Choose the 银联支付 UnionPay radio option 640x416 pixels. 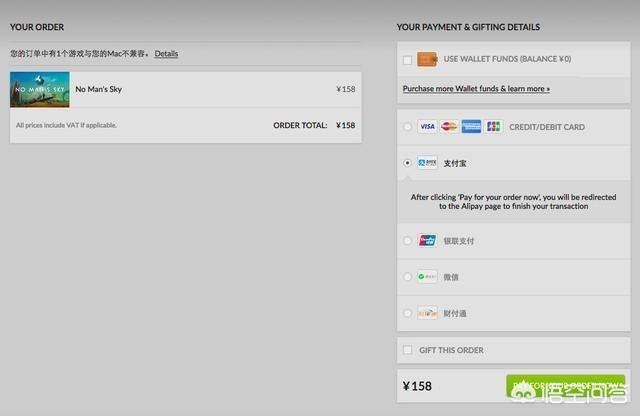[x=407, y=240]
